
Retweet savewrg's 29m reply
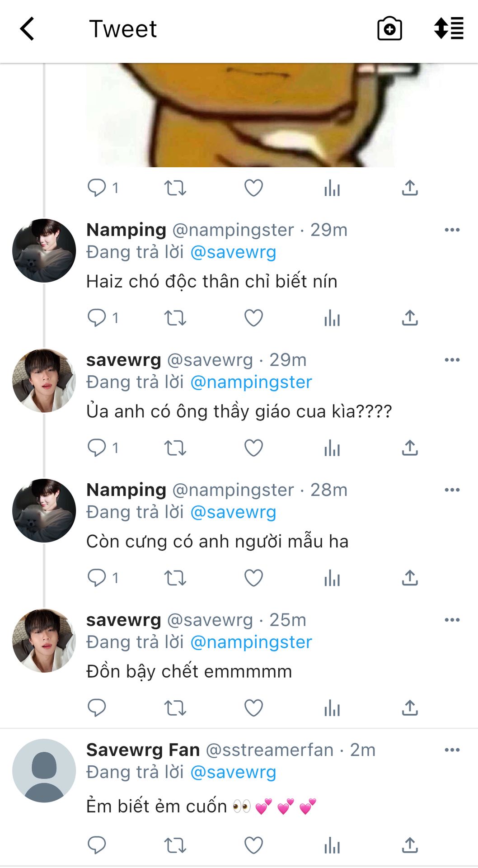pos(175,448)
